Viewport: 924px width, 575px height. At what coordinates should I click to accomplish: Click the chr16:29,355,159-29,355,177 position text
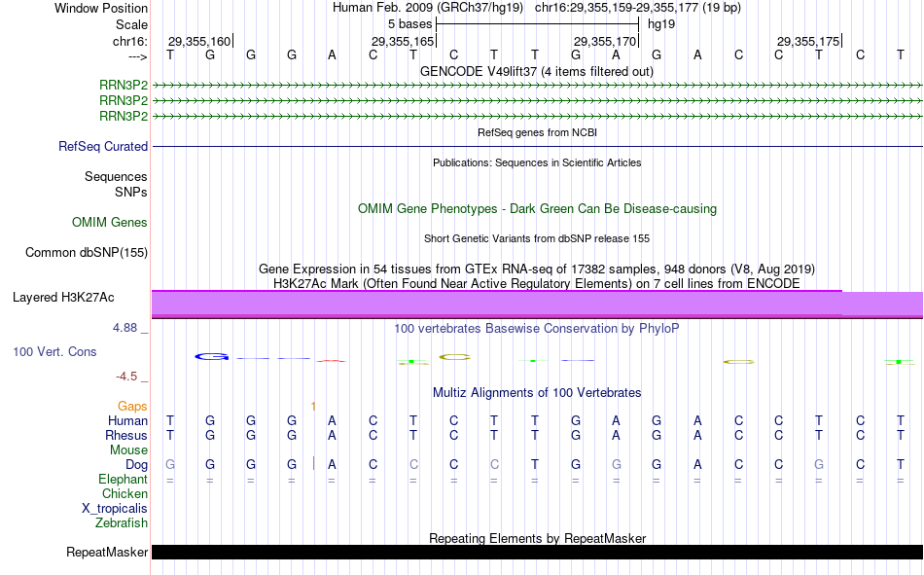[638, 8]
